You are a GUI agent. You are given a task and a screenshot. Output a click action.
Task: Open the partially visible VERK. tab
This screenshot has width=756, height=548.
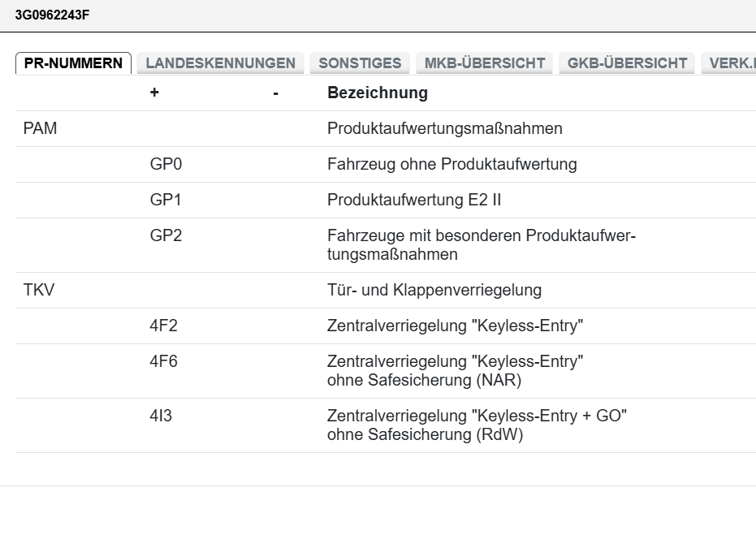pos(731,63)
